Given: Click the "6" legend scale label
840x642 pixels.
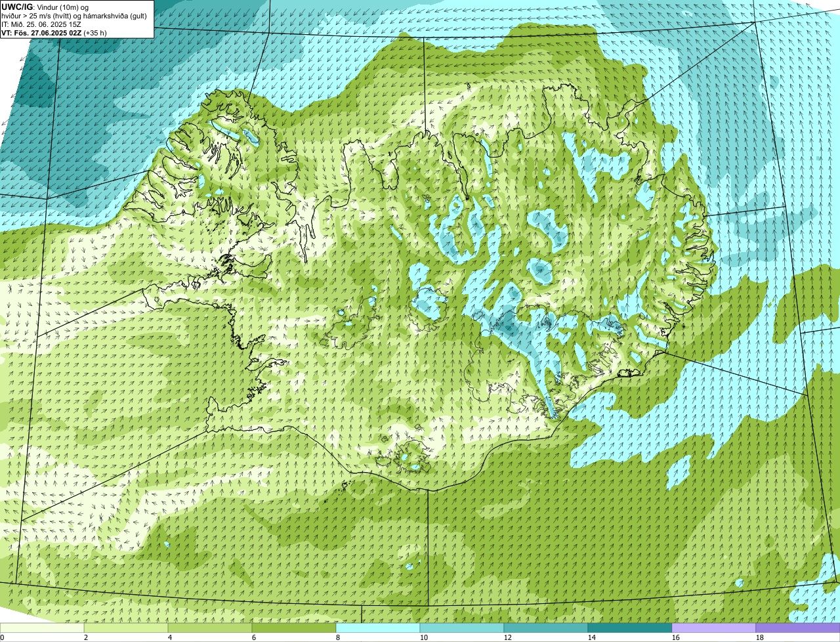Looking at the screenshot, I should 254,637.
